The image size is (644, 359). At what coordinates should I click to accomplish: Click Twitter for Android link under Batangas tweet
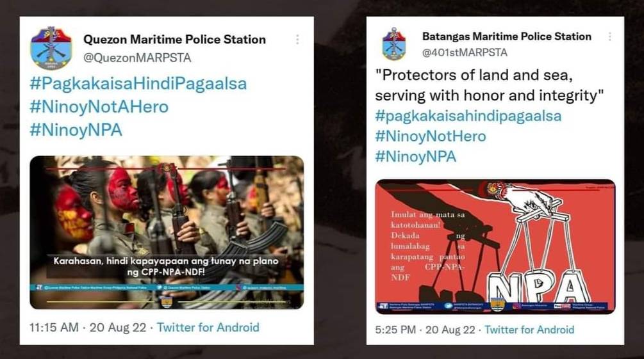click(x=529, y=330)
